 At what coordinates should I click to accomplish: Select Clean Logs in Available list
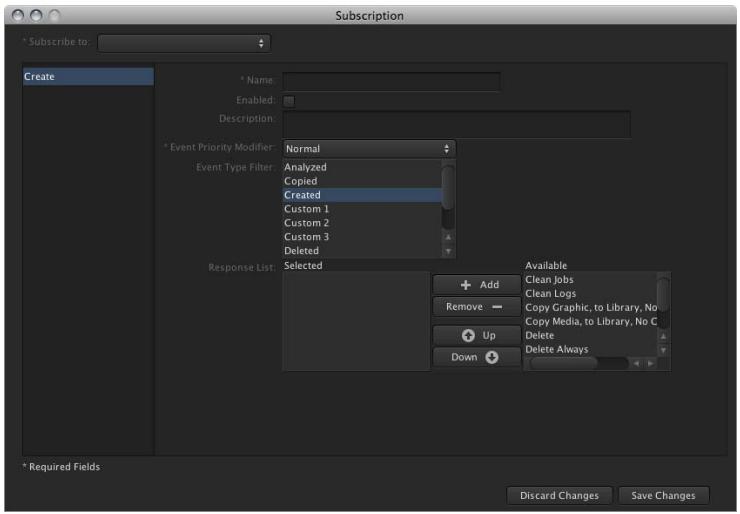(590, 294)
